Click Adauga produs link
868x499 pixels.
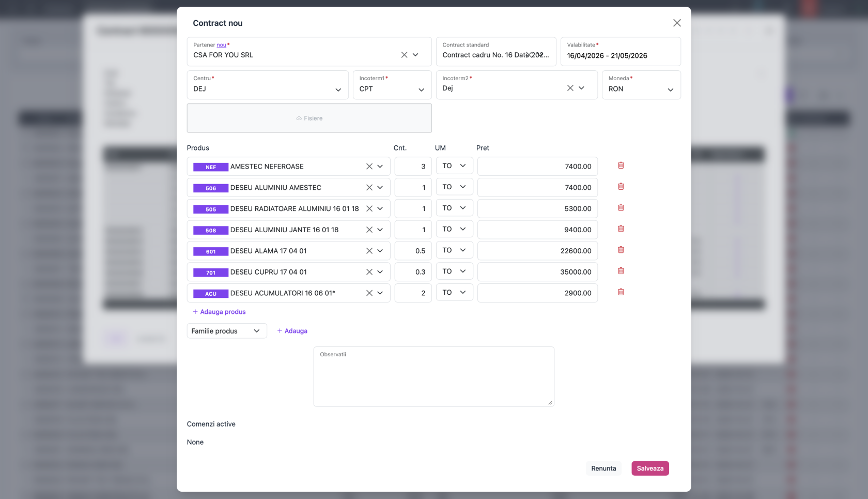219,312
